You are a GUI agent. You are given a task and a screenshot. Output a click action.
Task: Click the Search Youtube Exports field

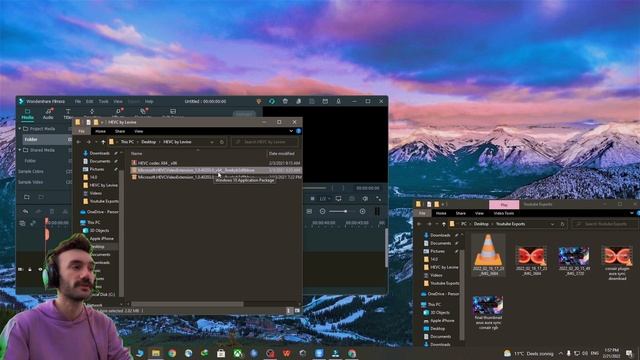tap(606, 224)
